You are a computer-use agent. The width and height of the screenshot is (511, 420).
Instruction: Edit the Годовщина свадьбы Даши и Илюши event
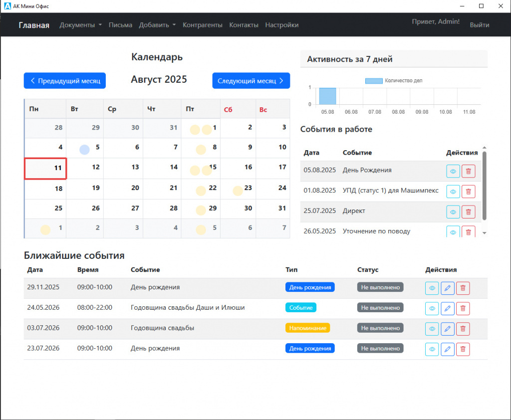[448, 308]
